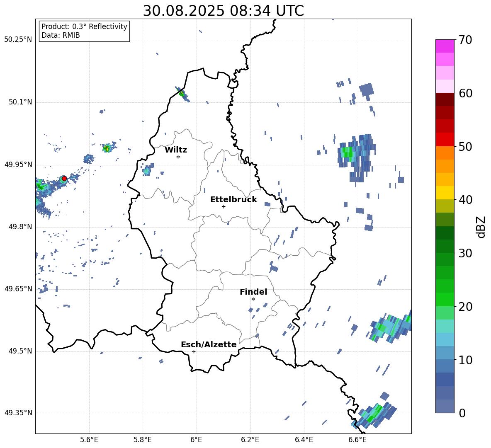Click the 70 tick on the colorbar
Viewport: 491px width, 448px height.
pyautogui.click(x=465, y=40)
